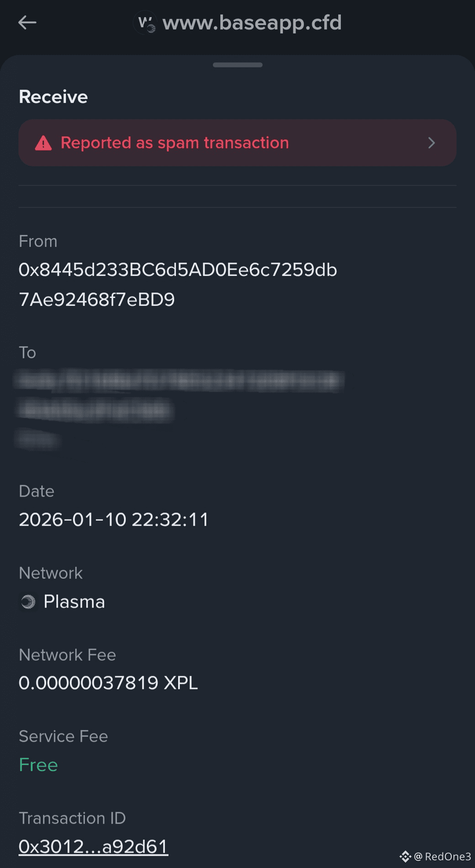Select the Plasma network name
Viewport: 475px width, 868px height.
(x=74, y=602)
